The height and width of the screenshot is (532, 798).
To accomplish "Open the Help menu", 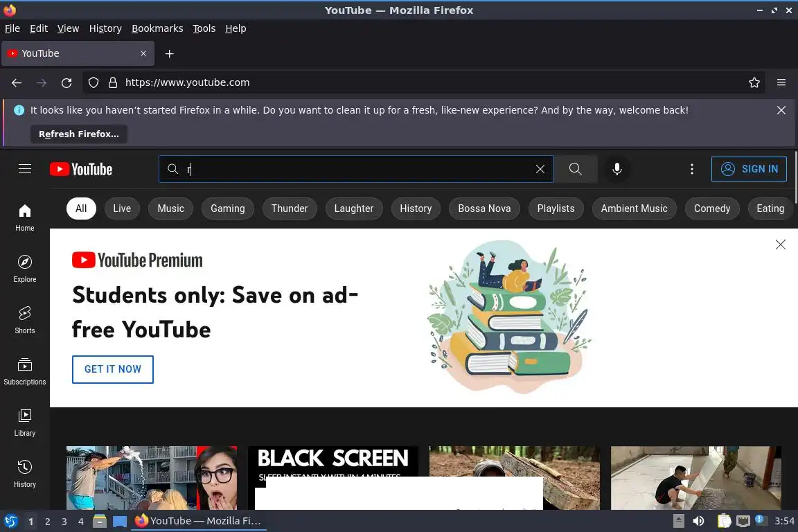I will pos(236,28).
